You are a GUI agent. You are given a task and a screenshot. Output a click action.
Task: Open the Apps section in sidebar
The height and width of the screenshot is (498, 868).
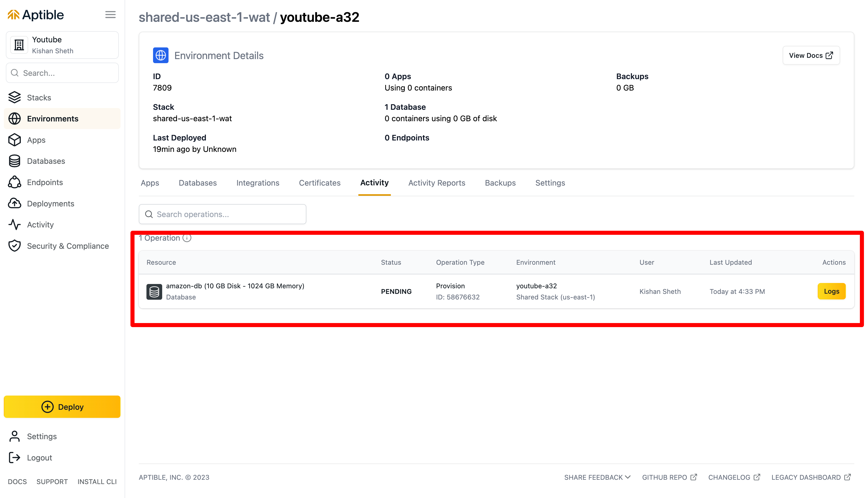(x=36, y=140)
